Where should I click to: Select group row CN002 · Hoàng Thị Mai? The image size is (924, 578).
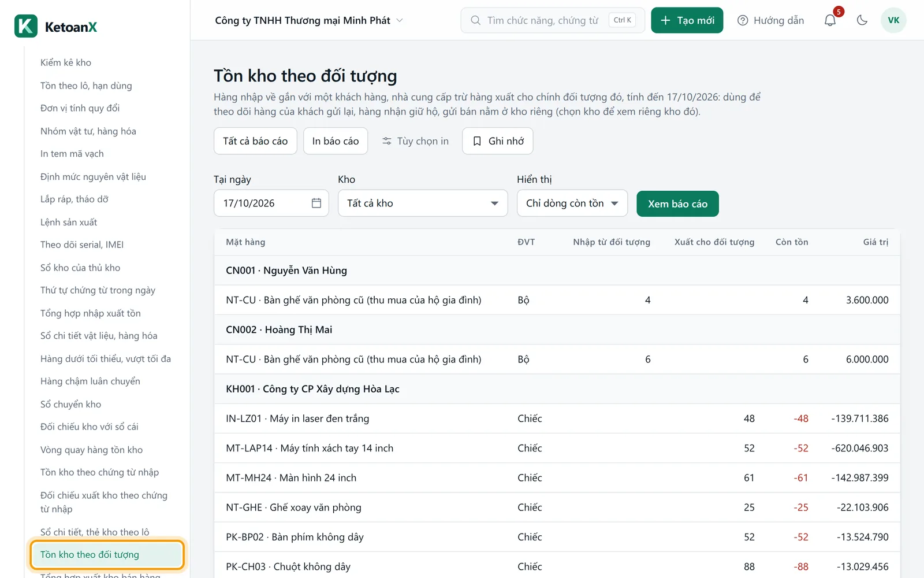557,329
